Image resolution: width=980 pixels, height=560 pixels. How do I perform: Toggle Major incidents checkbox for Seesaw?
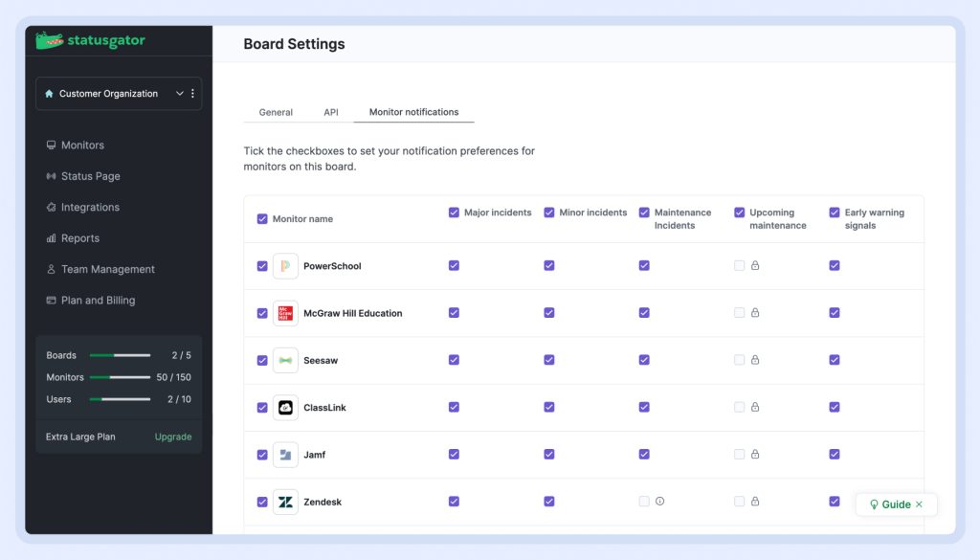[454, 360]
